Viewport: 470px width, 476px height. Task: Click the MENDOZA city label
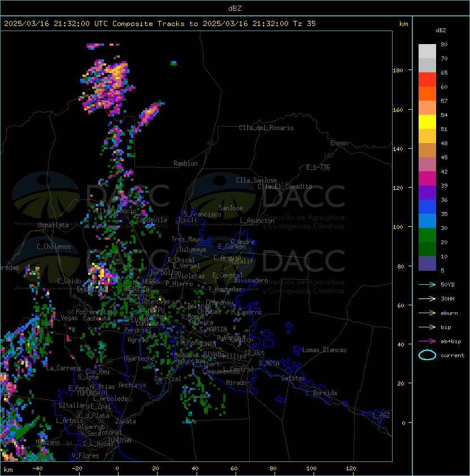[137, 288]
